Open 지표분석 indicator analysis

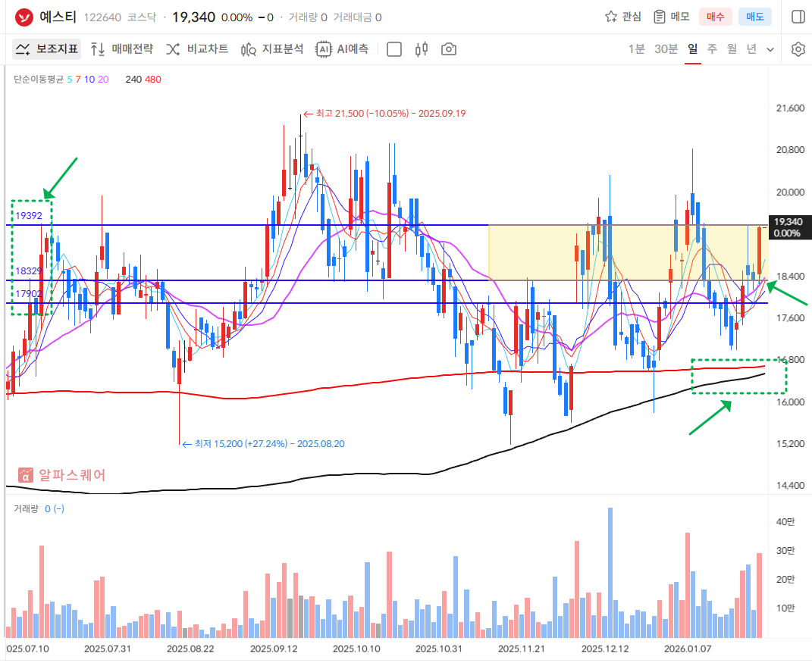point(271,49)
